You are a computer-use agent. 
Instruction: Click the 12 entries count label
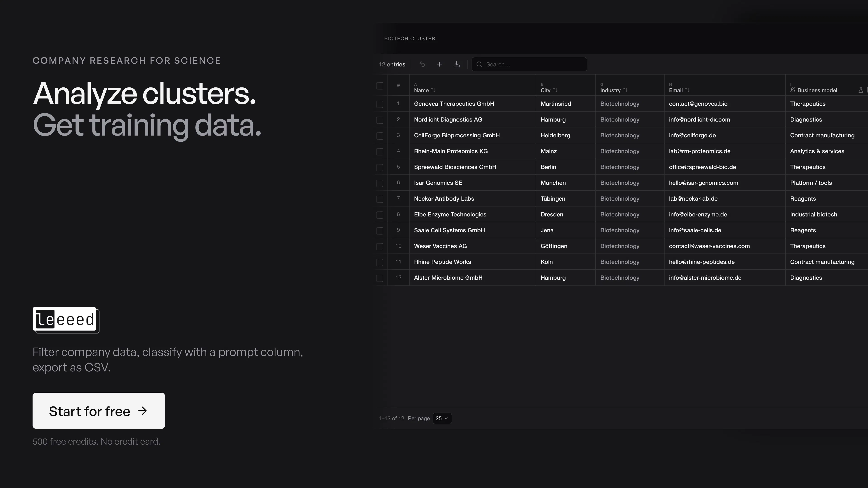point(392,64)
